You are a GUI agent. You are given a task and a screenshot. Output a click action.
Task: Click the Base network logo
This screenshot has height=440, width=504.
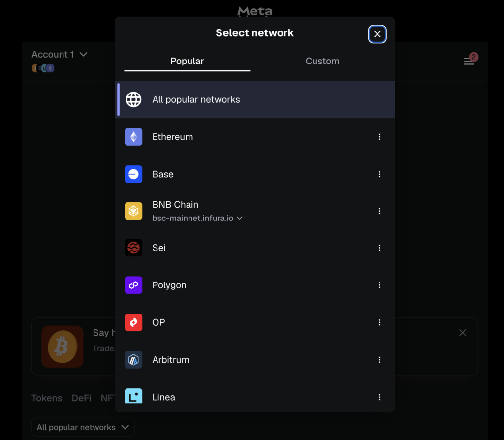click(x=133, y=174)
